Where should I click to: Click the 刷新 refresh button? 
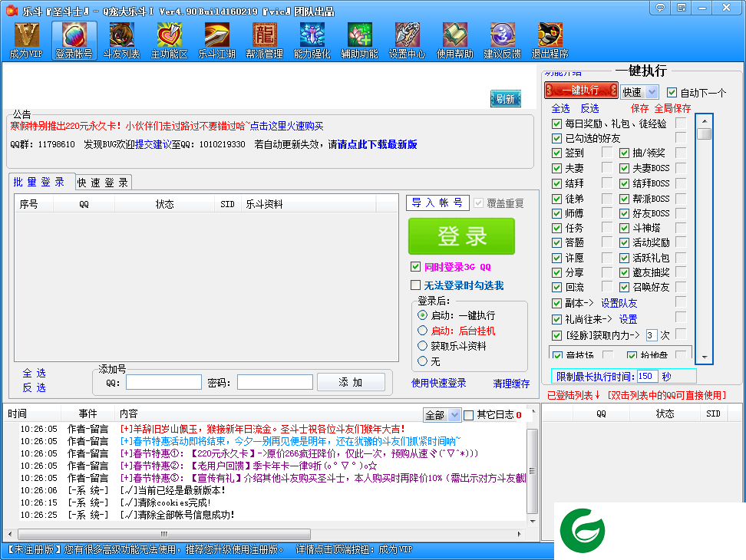(x=505, y=99)
